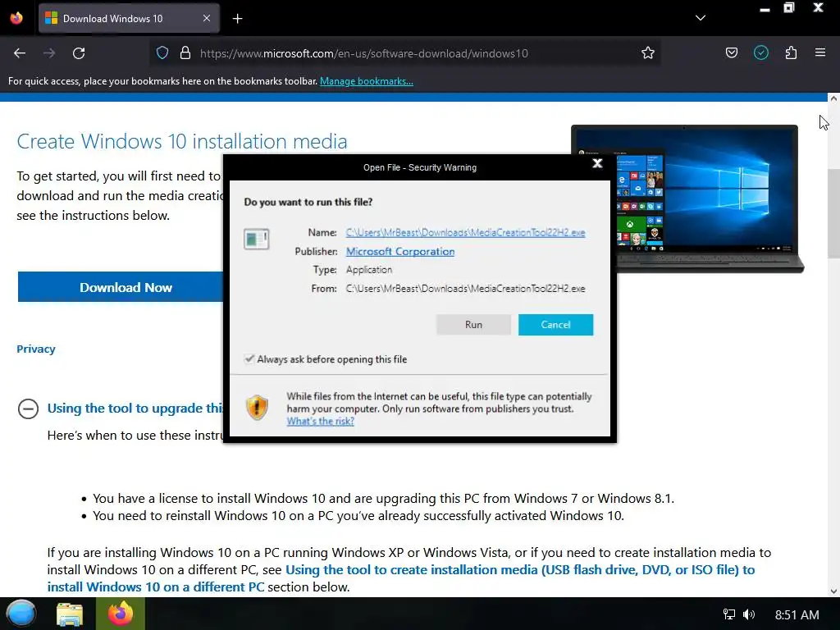Close the Security Warning dialog

597,163
